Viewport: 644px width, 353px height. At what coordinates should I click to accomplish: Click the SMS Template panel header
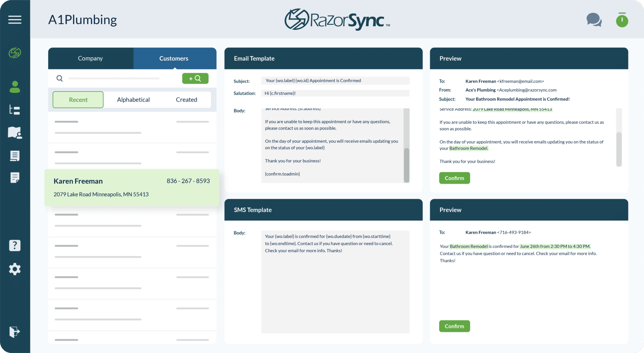[x=323, y=210]
